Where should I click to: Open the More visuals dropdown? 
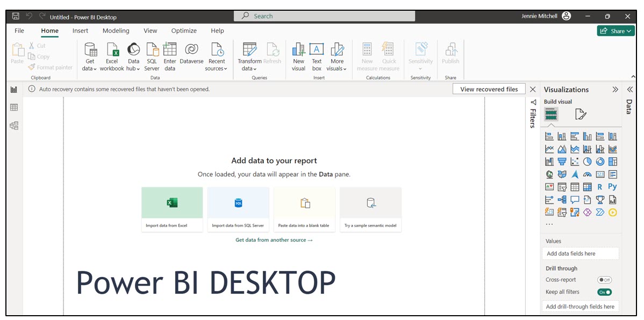[x=337, y=56]
